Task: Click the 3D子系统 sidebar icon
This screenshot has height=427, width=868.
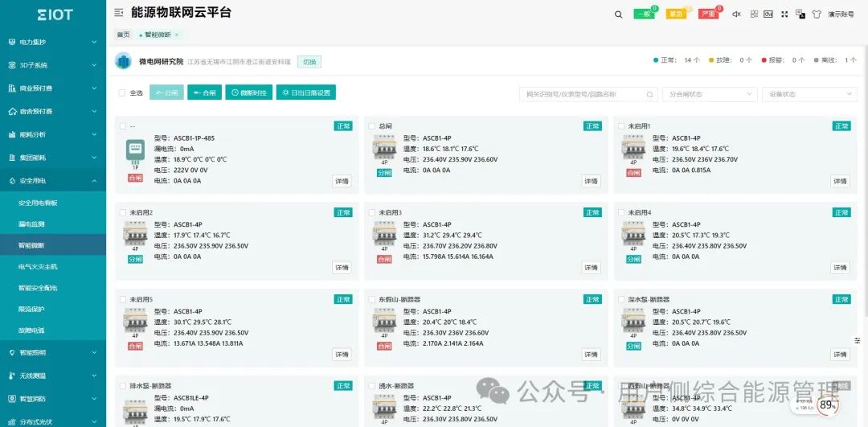Action: pyautogui.click(x=12, y=65)
